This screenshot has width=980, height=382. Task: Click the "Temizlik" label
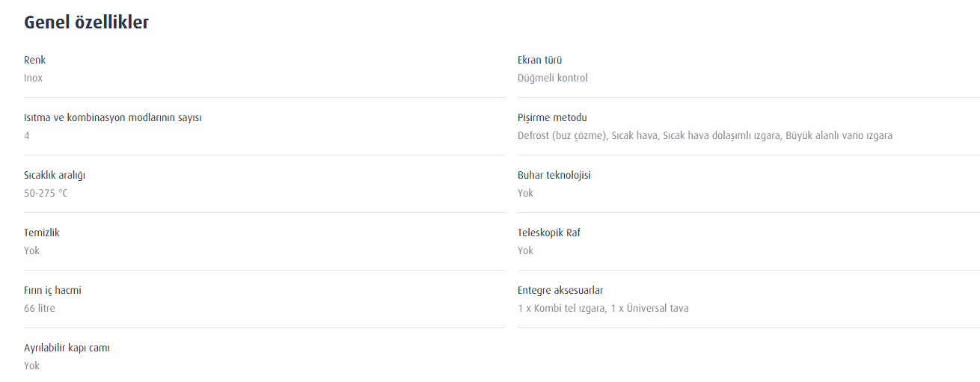pos(42,232)
